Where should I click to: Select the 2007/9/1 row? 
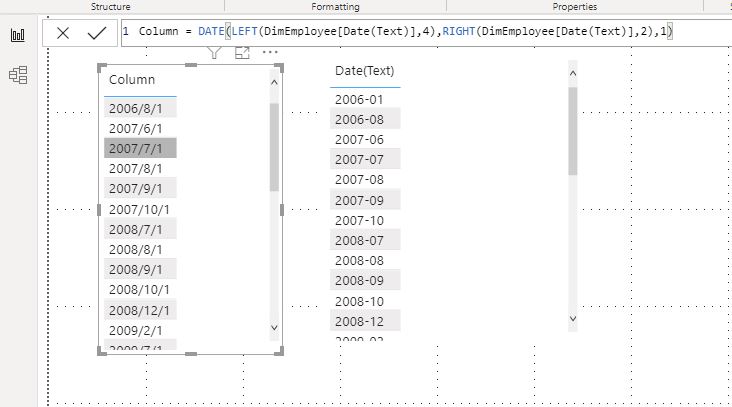point(140,189)
